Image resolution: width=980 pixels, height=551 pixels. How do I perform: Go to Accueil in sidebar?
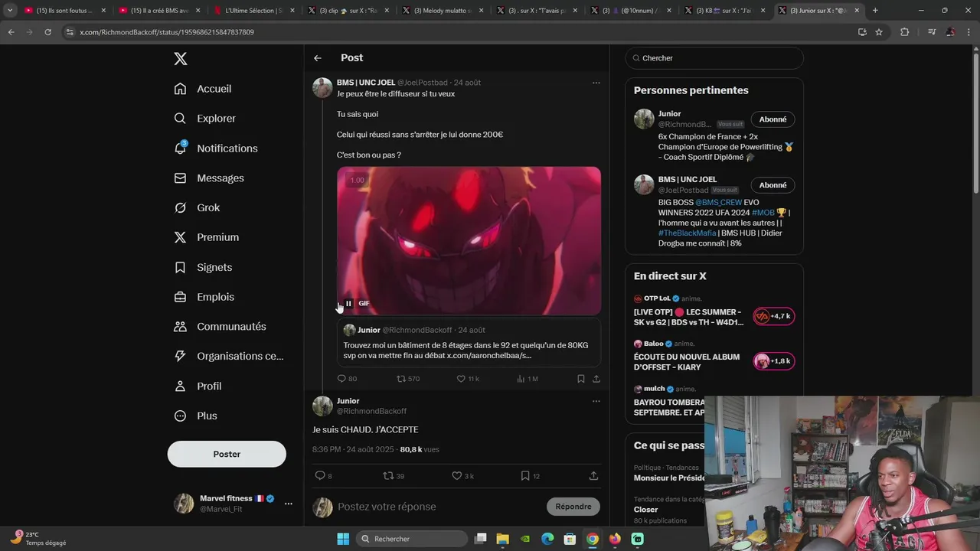[203, 89]
